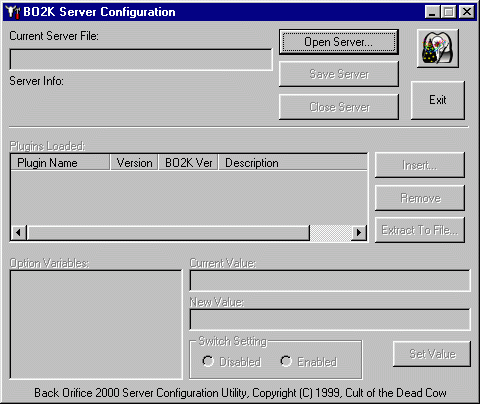
Task: Click the Set Value button
Action: [x=432, y=354]
